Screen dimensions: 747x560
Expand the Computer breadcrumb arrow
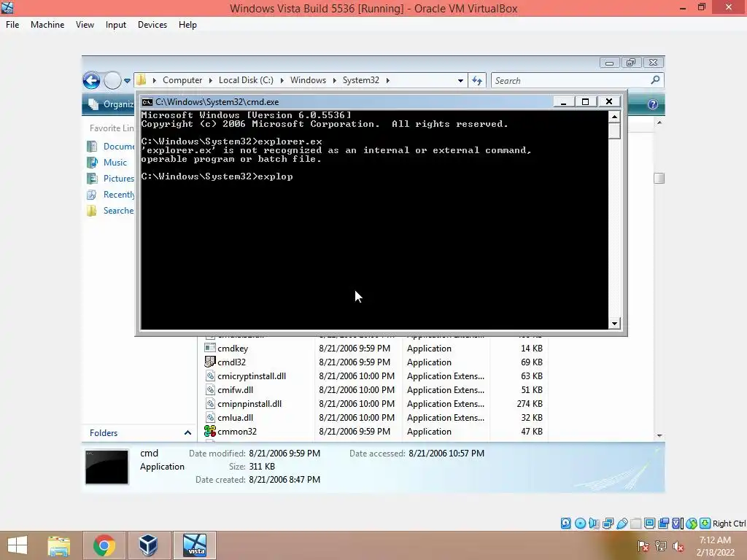tap(211, 80)
